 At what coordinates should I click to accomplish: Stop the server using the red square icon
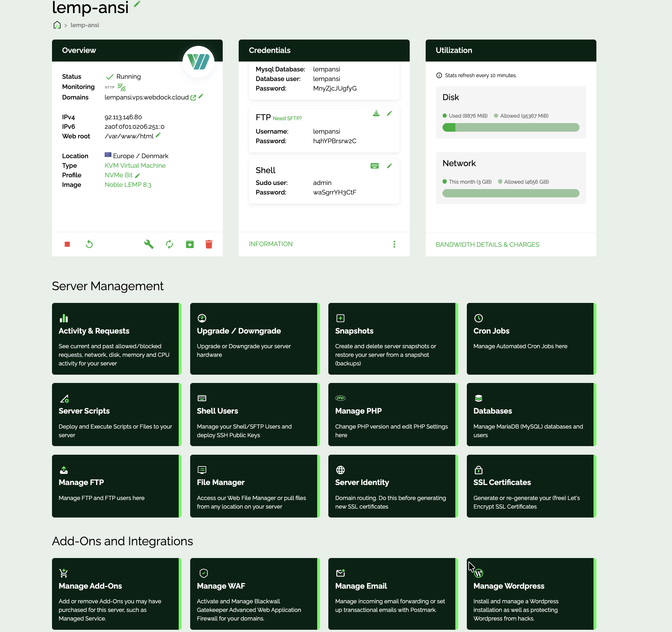(x=67, y=244)
